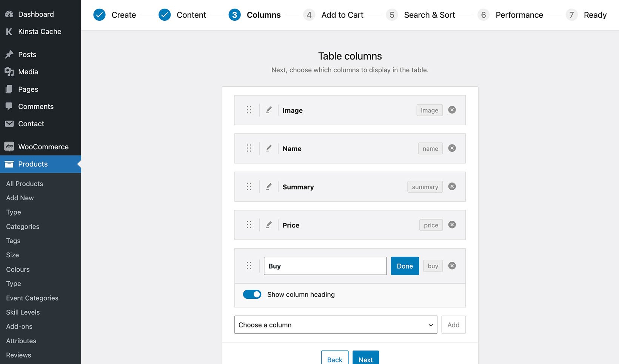The image size is (619, 364).
Task: Open All Products in the sidebar
Action: pyautogui.click(x=24, y=184)
